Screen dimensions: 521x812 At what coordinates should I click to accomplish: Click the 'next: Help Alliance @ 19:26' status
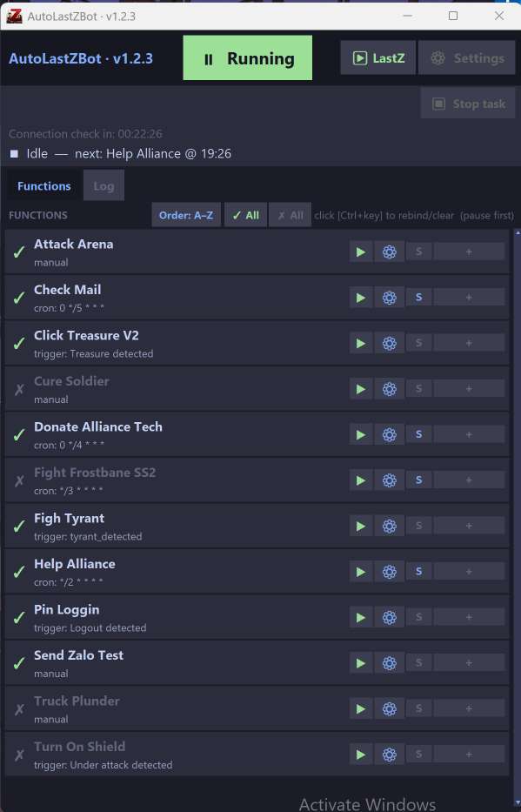click(x=153, y=154)
